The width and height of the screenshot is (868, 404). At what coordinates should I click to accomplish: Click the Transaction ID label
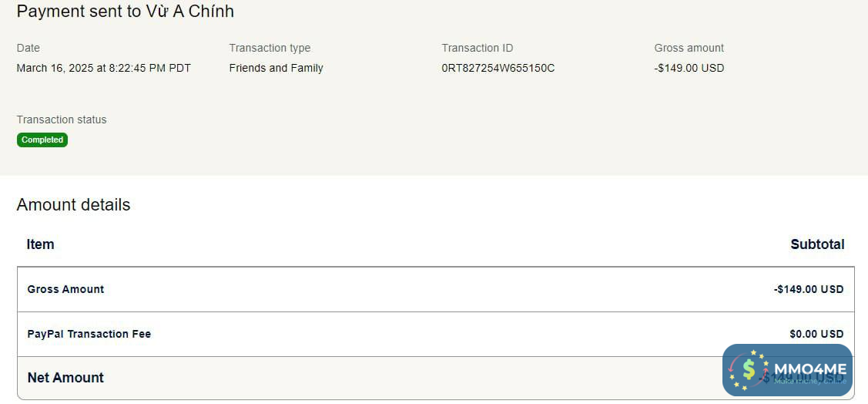click(x=477, y=48)
